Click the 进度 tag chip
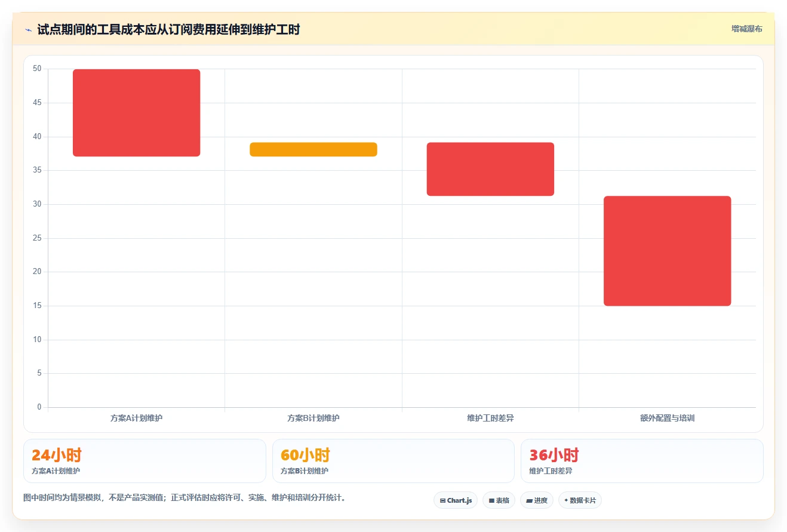This screenshot has width=787, height=532. pyautogui.click(x=537, y=500)
